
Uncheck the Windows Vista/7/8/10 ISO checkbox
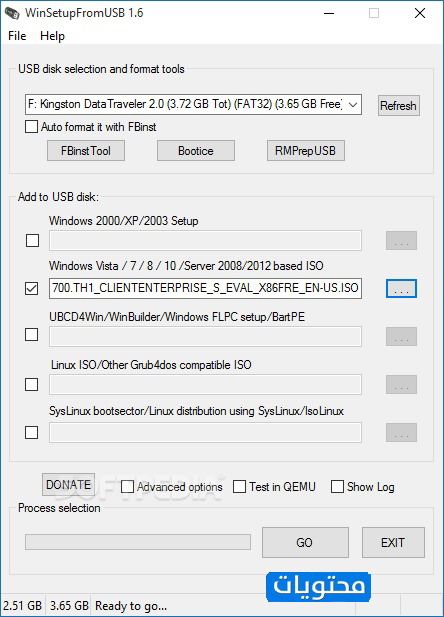pyautogui.click(x=31, y=288)
